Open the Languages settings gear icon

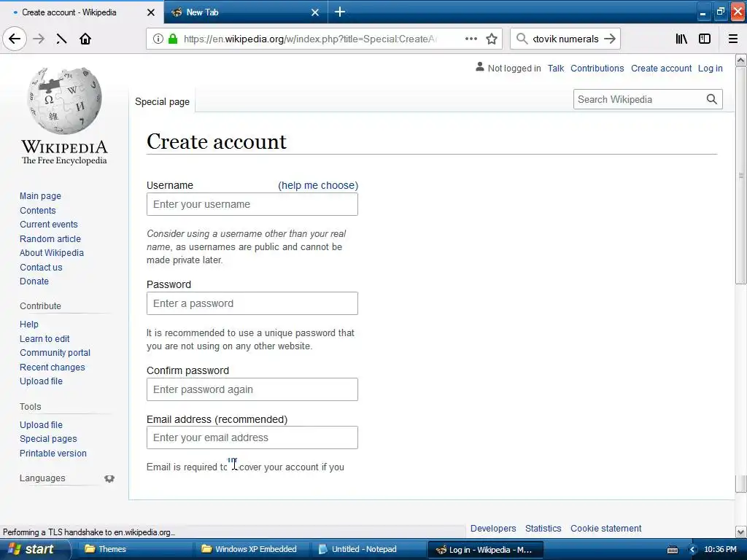pos(109,478)
